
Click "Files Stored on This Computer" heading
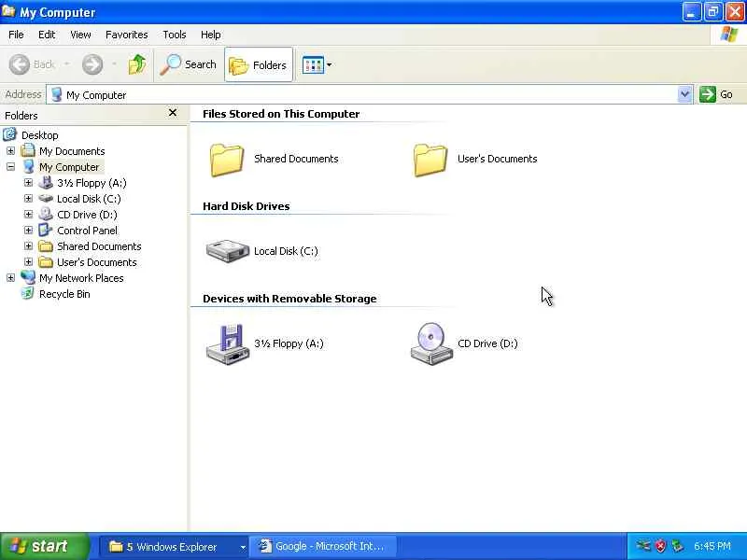pyautogui.click(x=281, y=114)
